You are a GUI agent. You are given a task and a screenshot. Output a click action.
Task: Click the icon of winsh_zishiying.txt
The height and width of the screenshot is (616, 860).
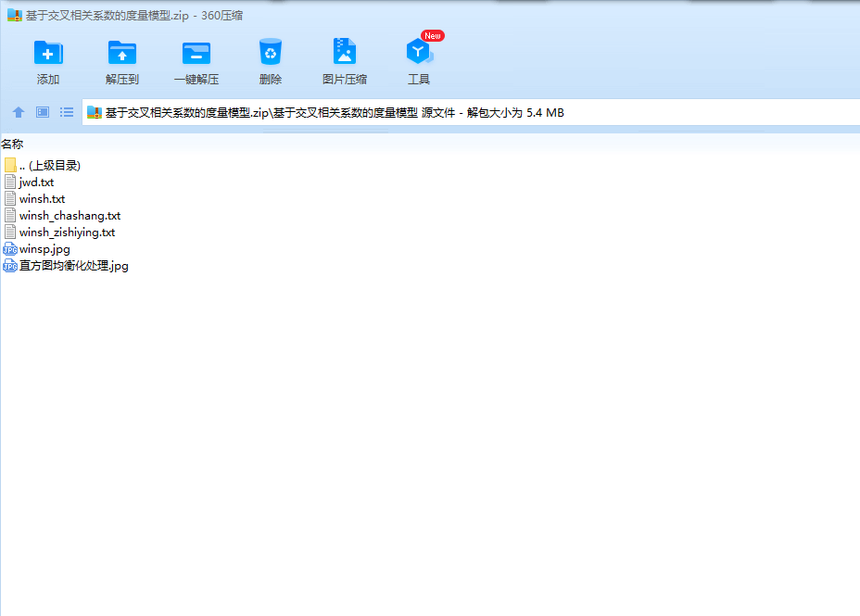pos(10,232)
